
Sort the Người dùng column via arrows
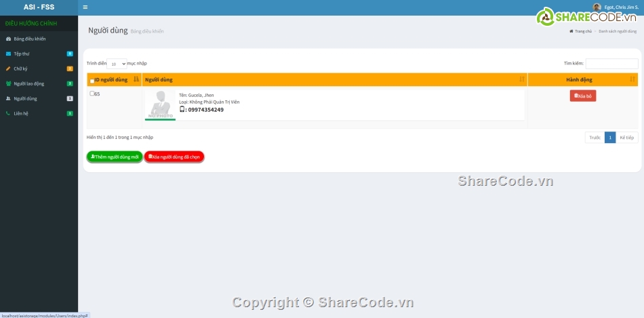pyautogui.click(x=522, y=79)
